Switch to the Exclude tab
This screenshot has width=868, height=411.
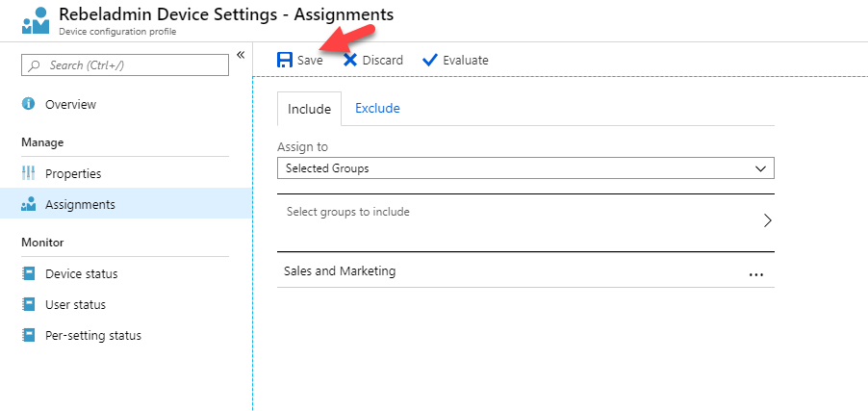pos(377,108)
